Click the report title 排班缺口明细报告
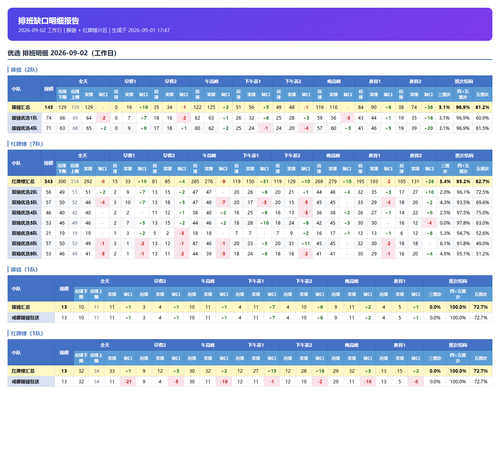Image resolution: width=500 pixels, height=469 pixels. click(x=48, y=21)
